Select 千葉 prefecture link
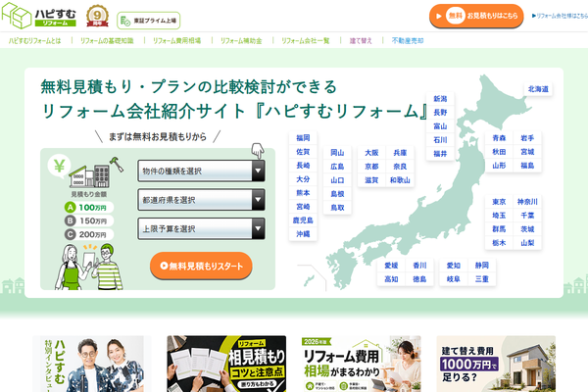The height and width of the screenshot is (392, 588). (x=527, y=216)
